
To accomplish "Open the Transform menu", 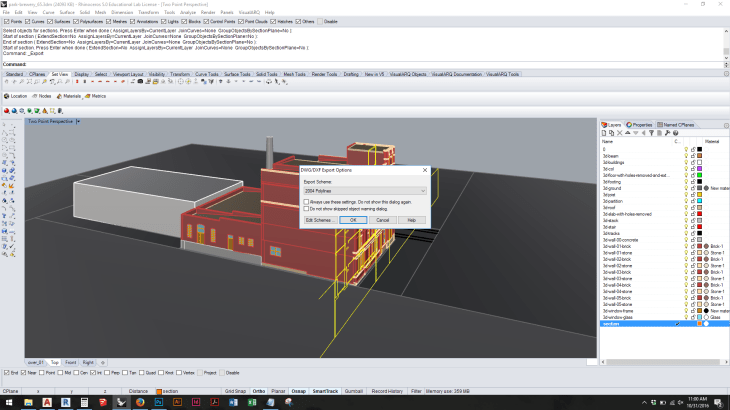I will (x=150, y=12).
